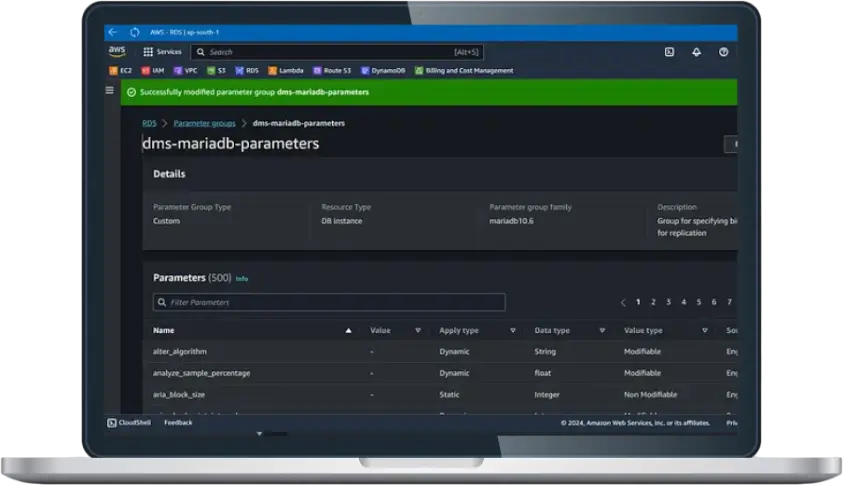
Task: Open DynamoDB shortcut in favorites bar
Action: [x=383, y=70]
